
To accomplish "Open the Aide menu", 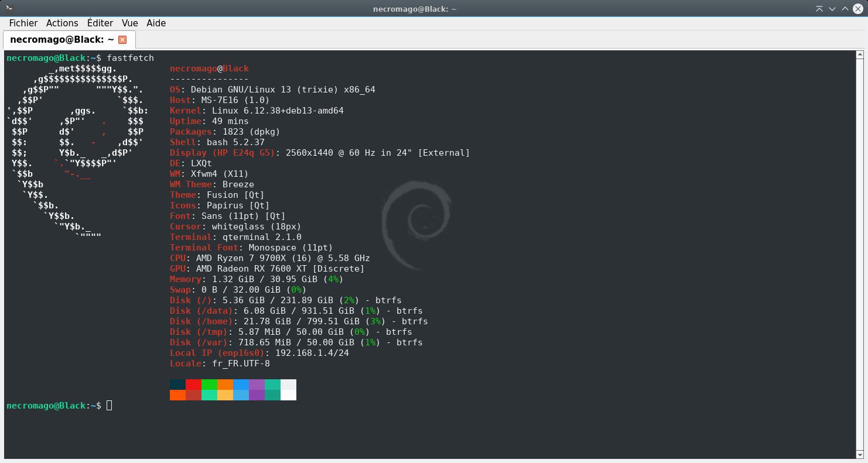I will (156, 23).
